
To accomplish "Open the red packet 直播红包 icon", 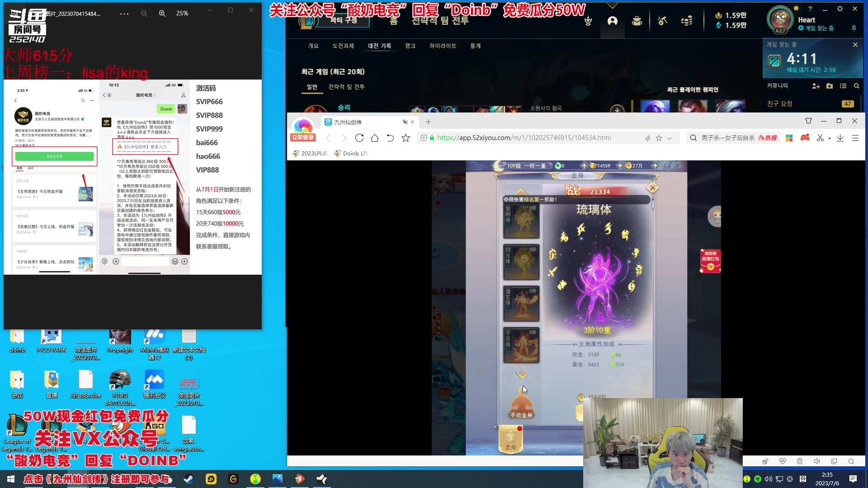I will click(x=710, y=261).
